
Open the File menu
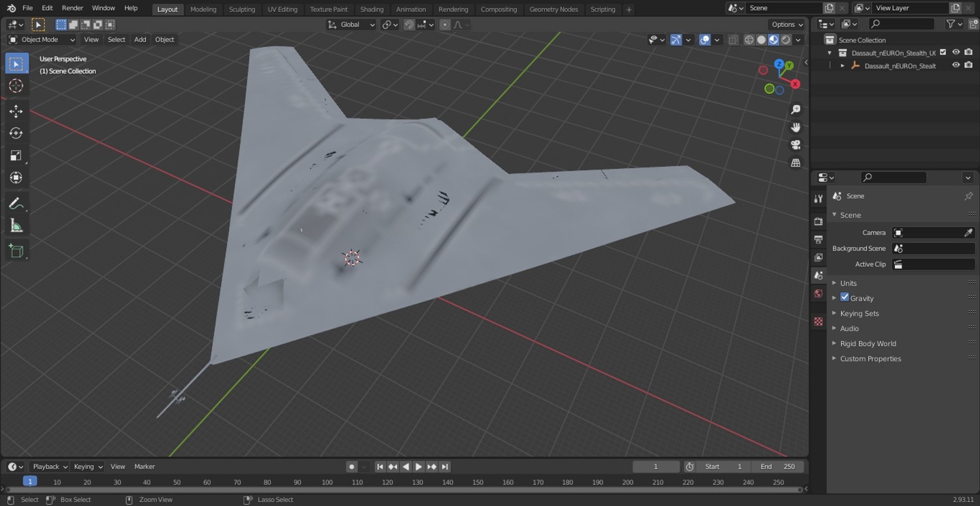(28, 8)
